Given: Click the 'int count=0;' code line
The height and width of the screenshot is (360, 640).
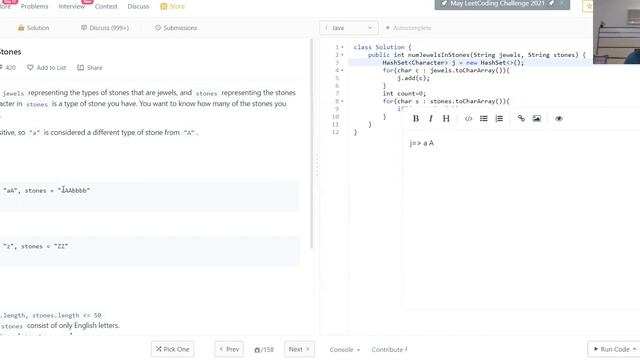Looking at the screenshot, I should pyautogui.click(x=404, y=93).
